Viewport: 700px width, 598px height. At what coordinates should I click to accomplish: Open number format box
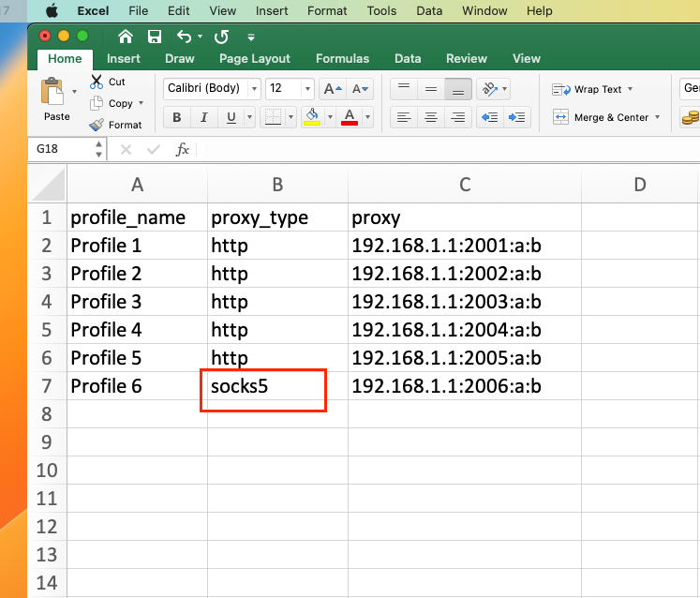(690, 88)
